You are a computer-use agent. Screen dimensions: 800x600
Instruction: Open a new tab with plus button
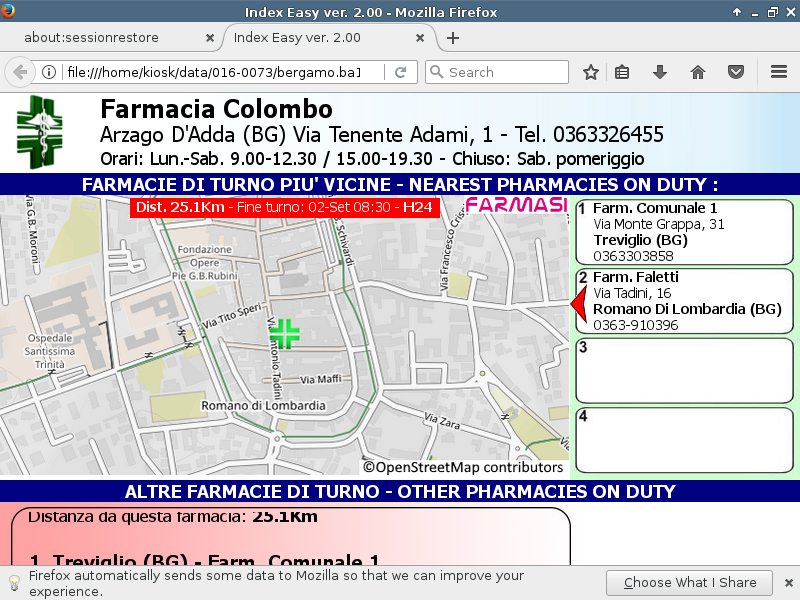pyautogui.click(x=453, y=38)
